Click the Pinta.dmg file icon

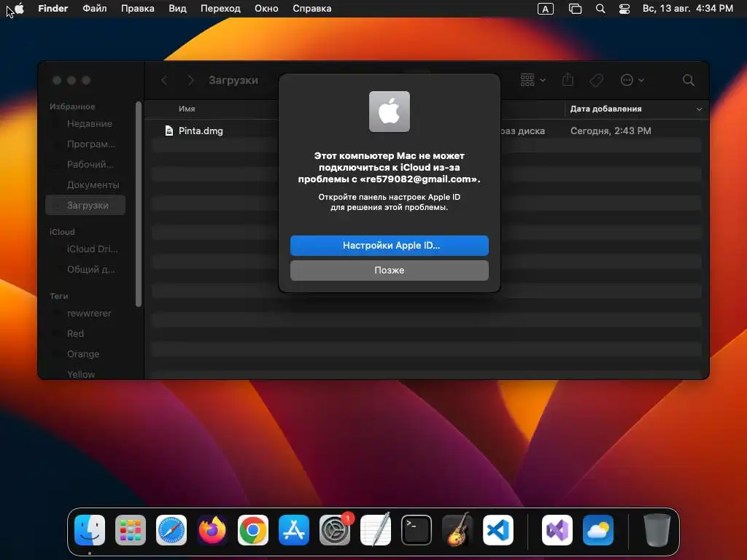pos(169,131)
